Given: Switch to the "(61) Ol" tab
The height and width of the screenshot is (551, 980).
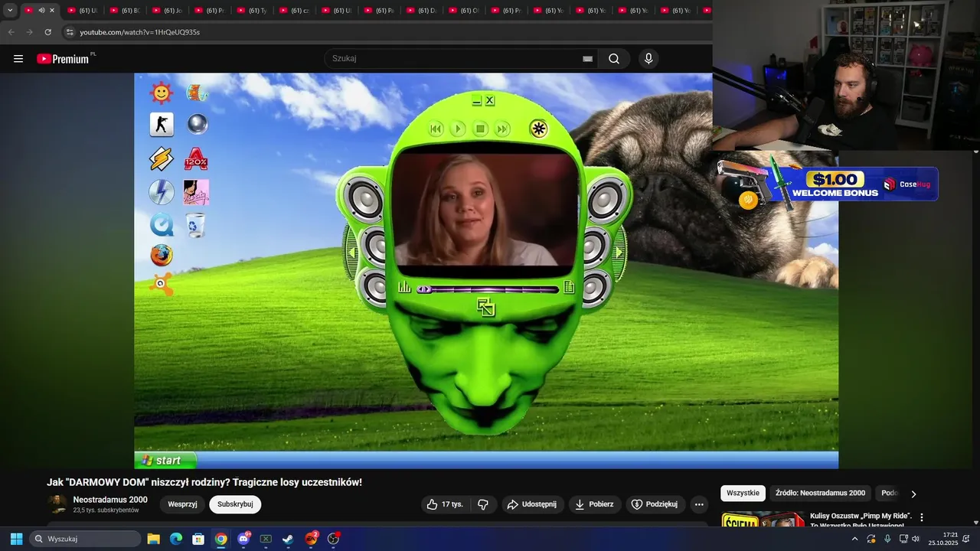Looking at the screenshot, I should 464,11.
